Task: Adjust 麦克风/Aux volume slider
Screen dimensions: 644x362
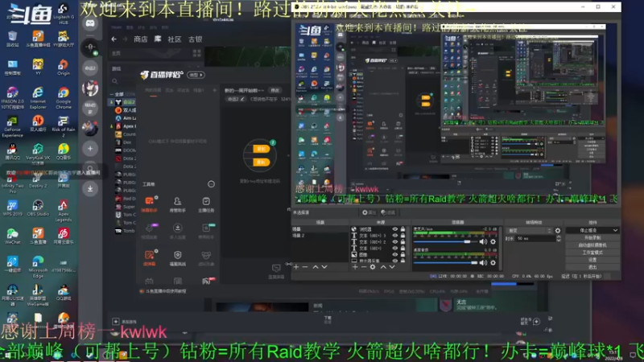Action: [445, 242]
